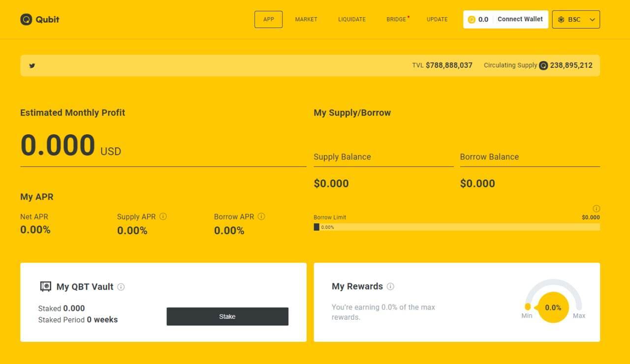Screen dimensions: 630x364
Task: Open the UPDATE menu item
Action: 437,20
